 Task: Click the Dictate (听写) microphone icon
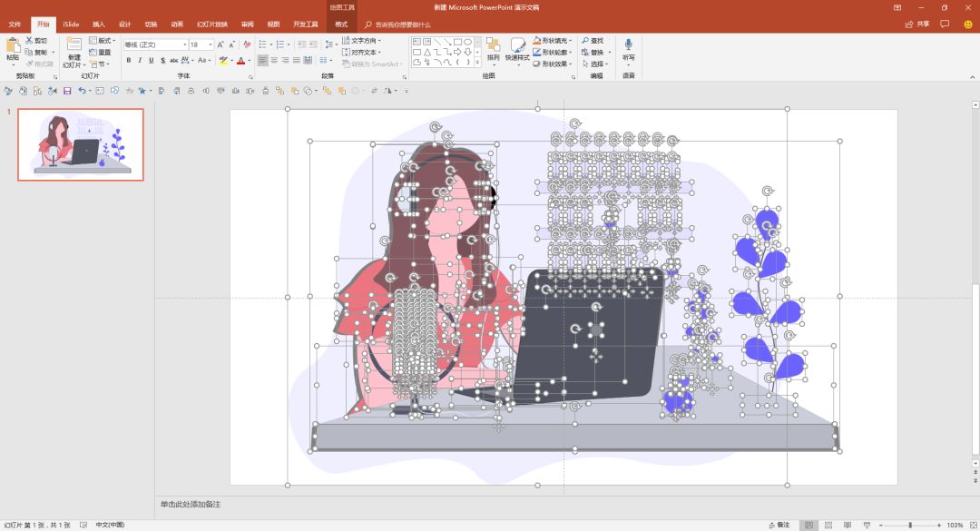628,44
